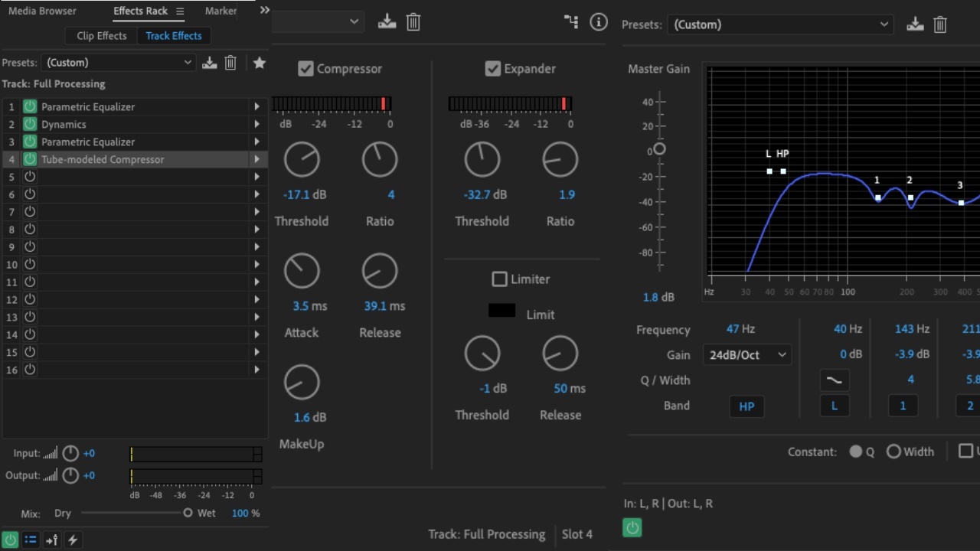The image size is (980, 551).
Task: Switch to the Clip Effects tab
Action: 102,36
